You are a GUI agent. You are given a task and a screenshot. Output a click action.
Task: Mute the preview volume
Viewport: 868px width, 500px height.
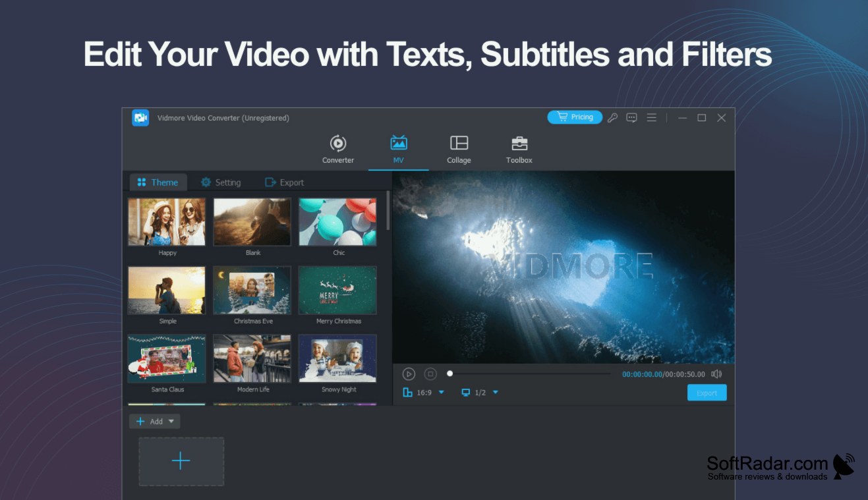(x=716, y=374)
